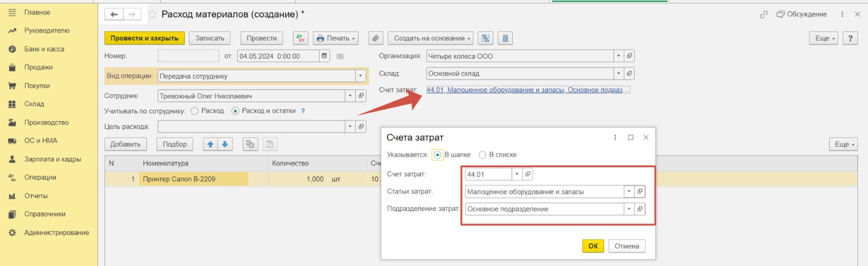Add document to favorites with star icon
The image size is (868, 266).
(x=152, y=14)
